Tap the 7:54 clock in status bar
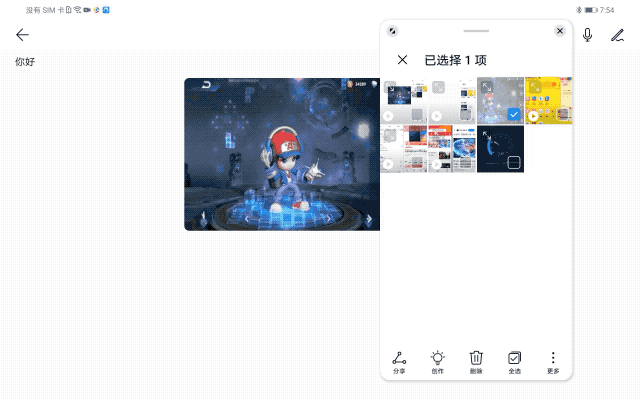 [607, 10]
